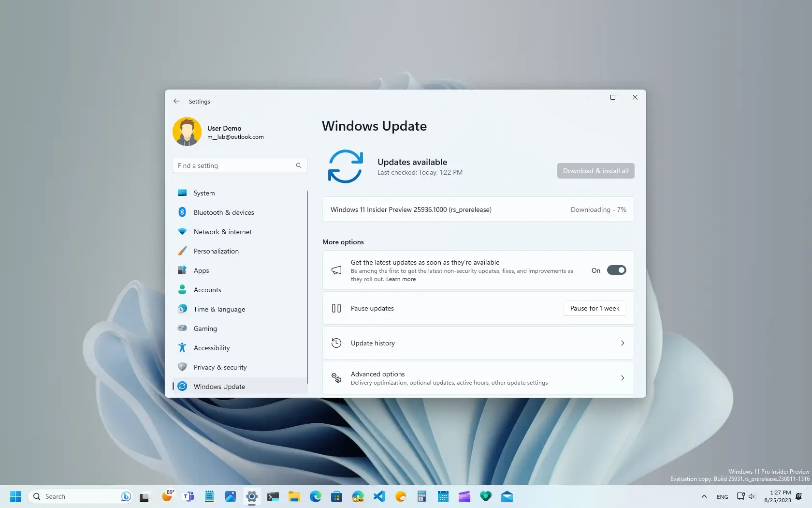Screen dimensions: 812x508
Task: Select Accessibility in the settings sidebar
Action: coord(211,347)
